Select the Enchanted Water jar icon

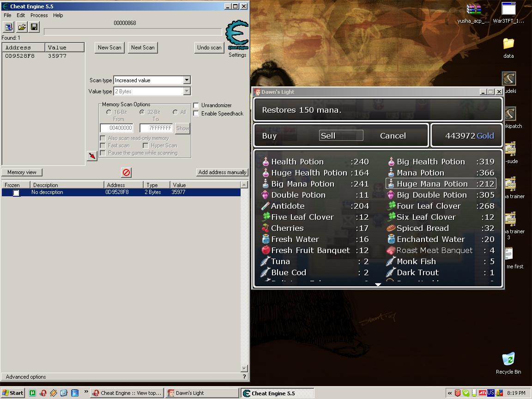point(391,239)
